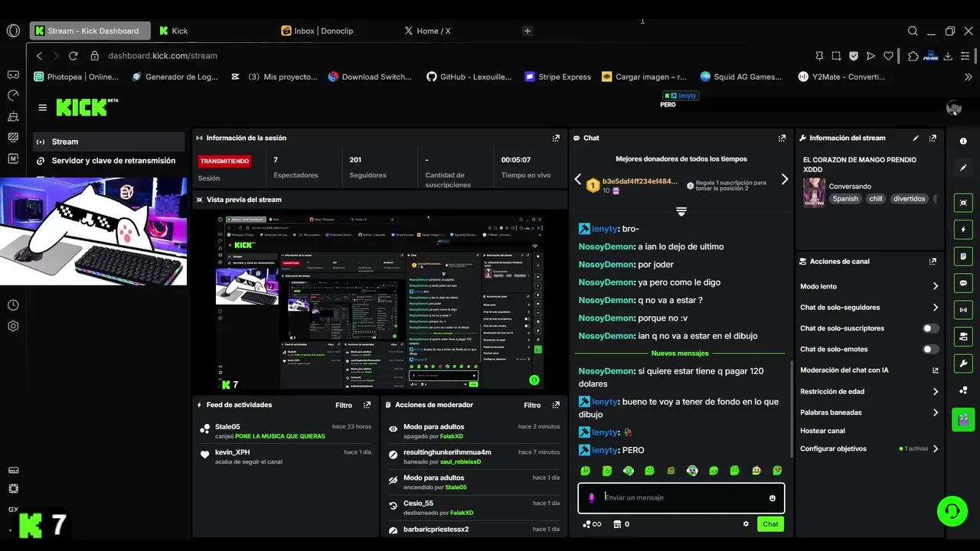Expand Palabras baneadas options
Viewport: 980px width, 551px height.
[936, 412]
